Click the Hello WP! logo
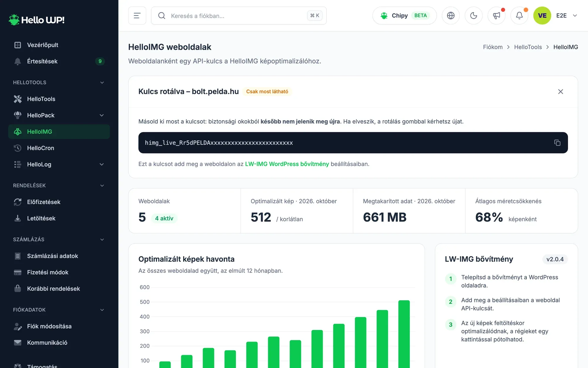This screenshot has width=588, height=368. [x=37, y=20]
